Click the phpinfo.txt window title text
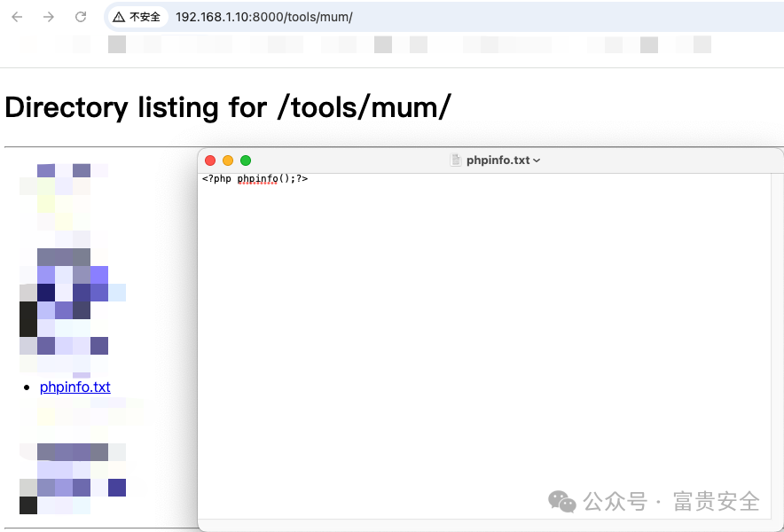 pos(498,160)
